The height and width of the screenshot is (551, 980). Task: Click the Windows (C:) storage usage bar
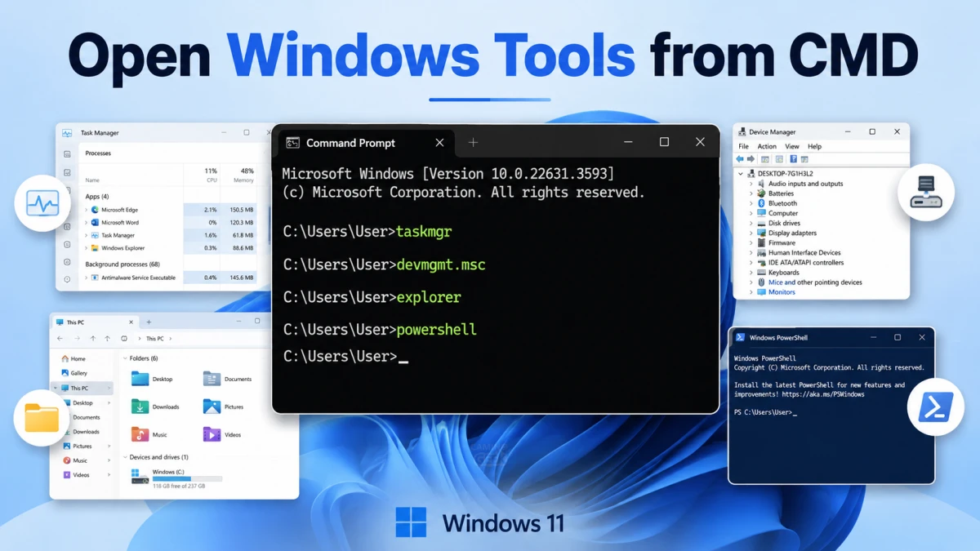pos(187,479)
